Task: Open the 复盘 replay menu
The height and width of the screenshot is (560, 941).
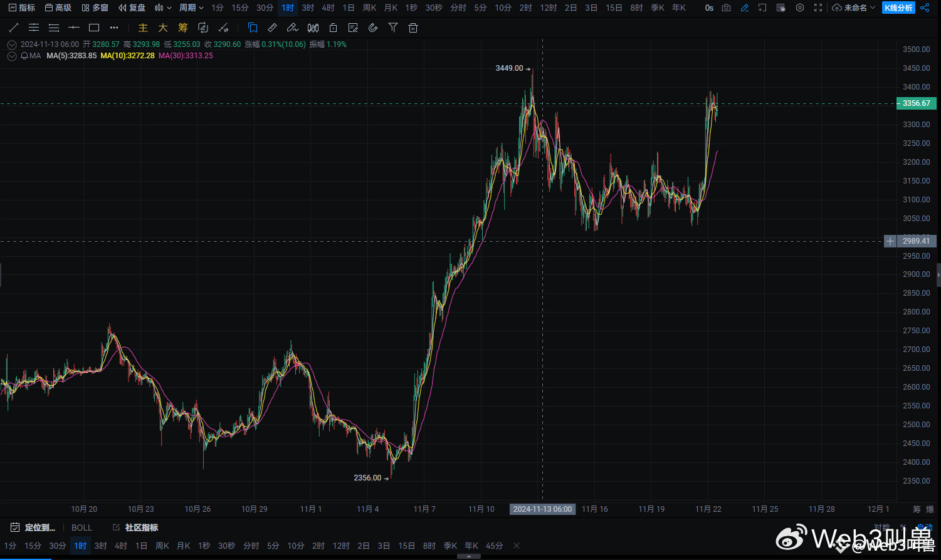Action: pyautogui.click(x=132, y=8)
